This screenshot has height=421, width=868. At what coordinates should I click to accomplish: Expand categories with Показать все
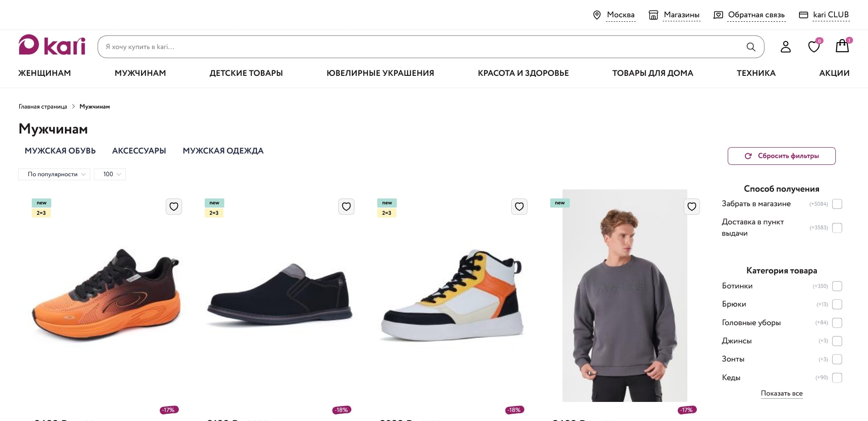pos(781,393)
